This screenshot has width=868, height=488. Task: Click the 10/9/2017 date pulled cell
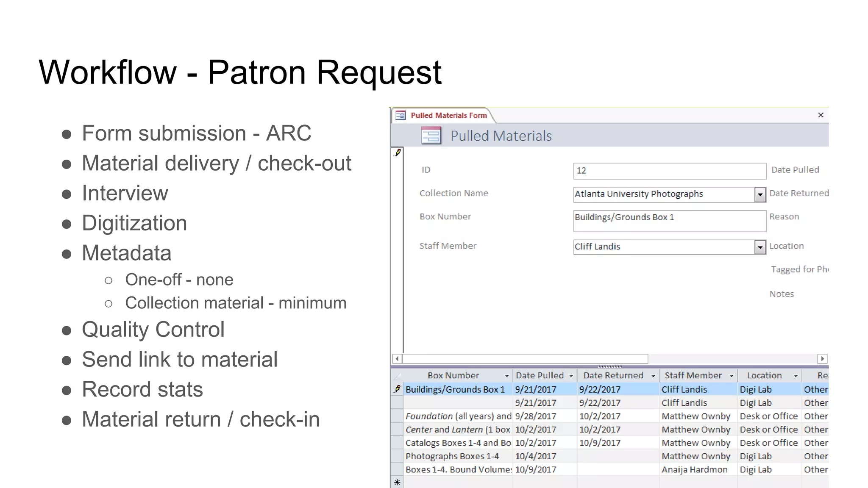pos(545,469)
